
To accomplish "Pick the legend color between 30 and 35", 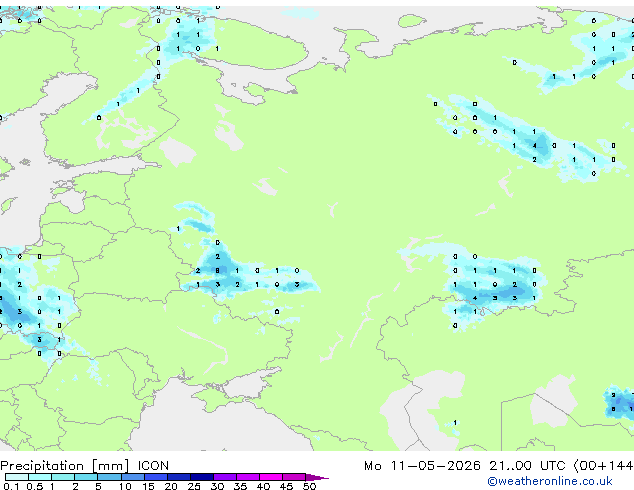I will pos(225,477).
